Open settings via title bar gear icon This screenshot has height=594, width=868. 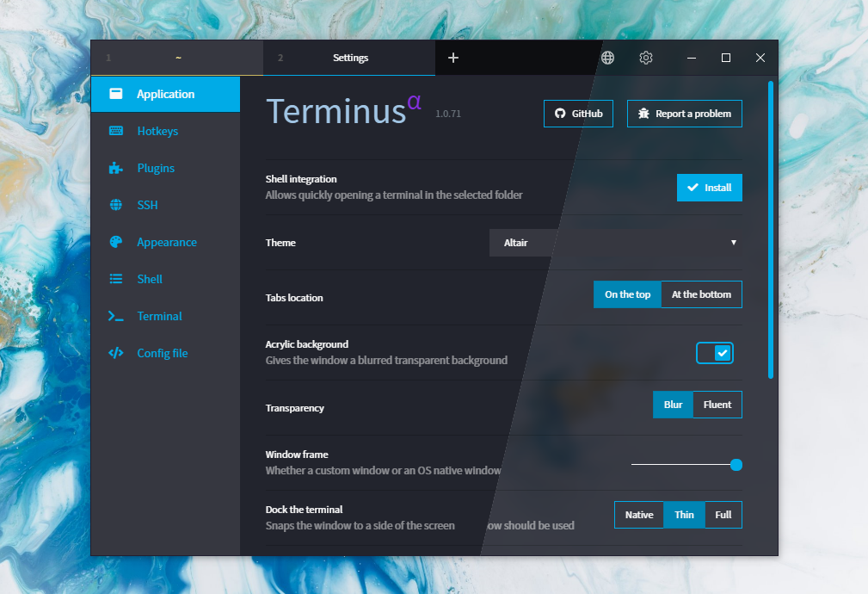point(646,58)
